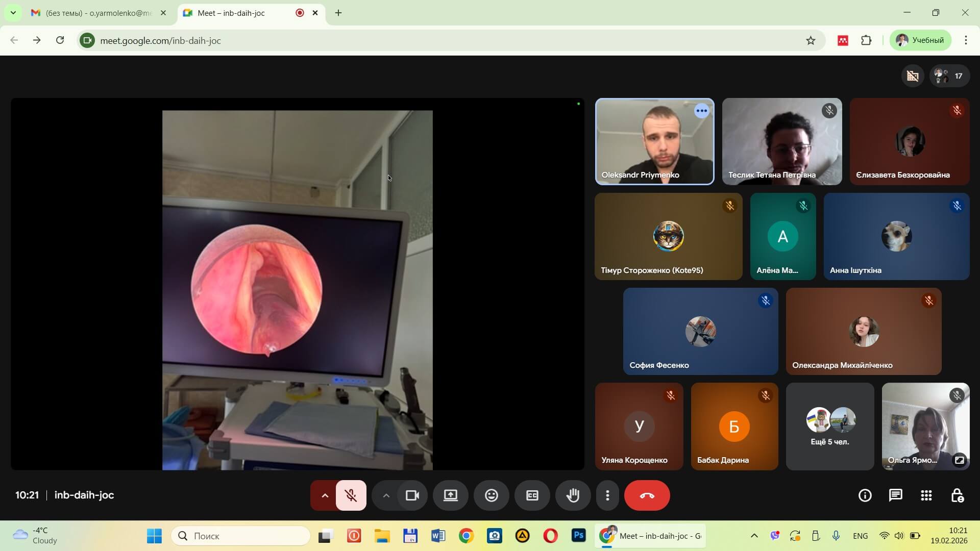Click the present screen icon
The width and height of the screenshot is (980, 551).
450,495
